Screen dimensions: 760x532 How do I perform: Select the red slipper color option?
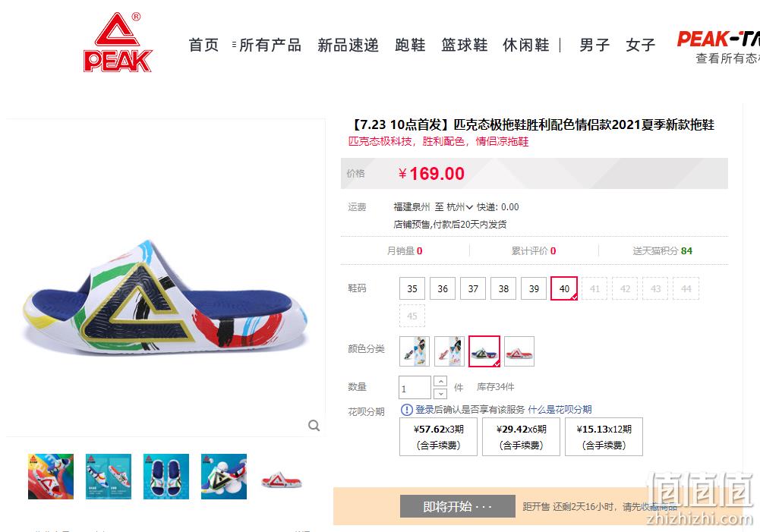[519, 351]
